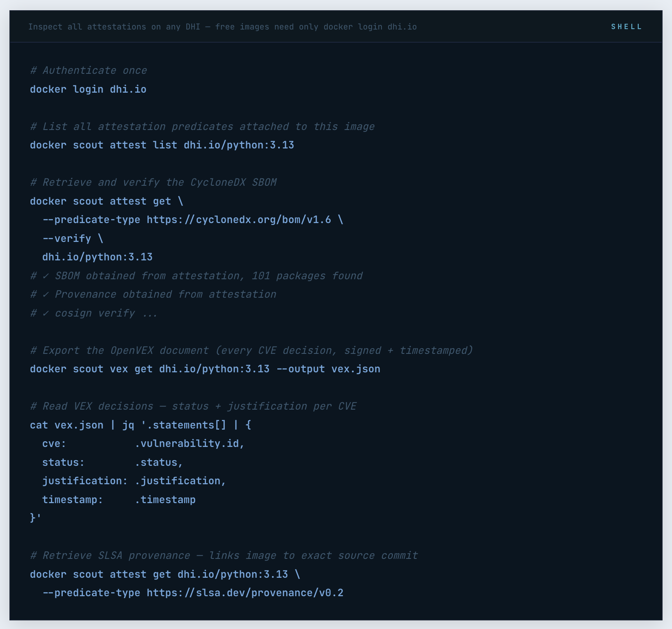
Task: Click the vex.json output filename
Action: click(x=355, y=369)
